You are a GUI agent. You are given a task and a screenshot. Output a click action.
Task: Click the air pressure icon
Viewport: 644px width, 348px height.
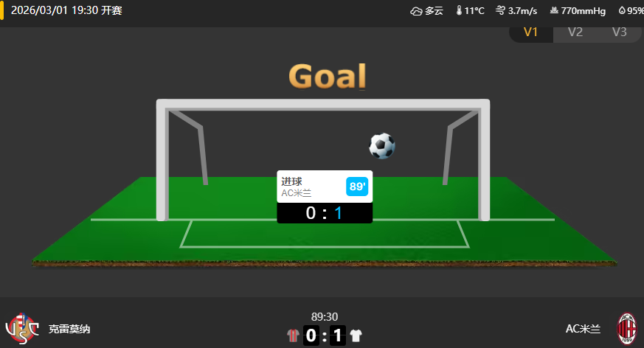(x=554, y=10)
